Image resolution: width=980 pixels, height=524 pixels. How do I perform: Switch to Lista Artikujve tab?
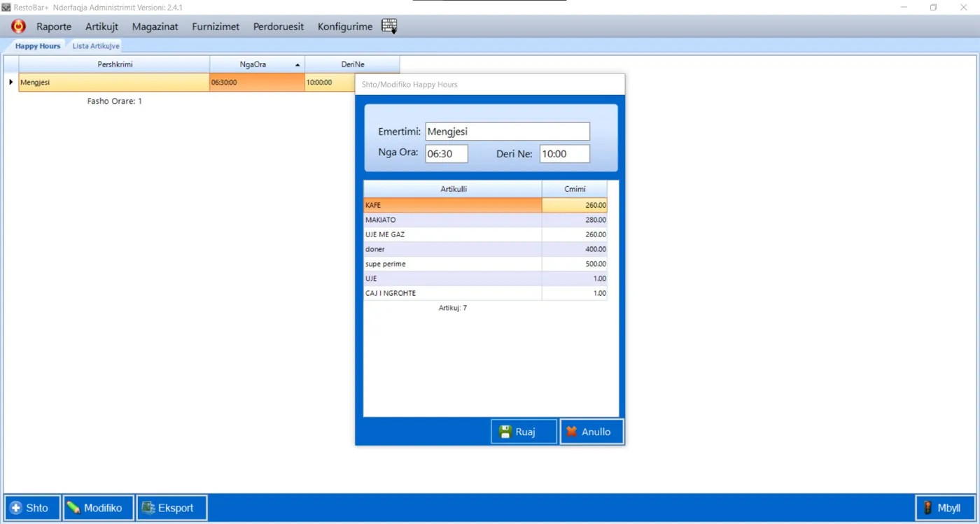tap(96, 46)
